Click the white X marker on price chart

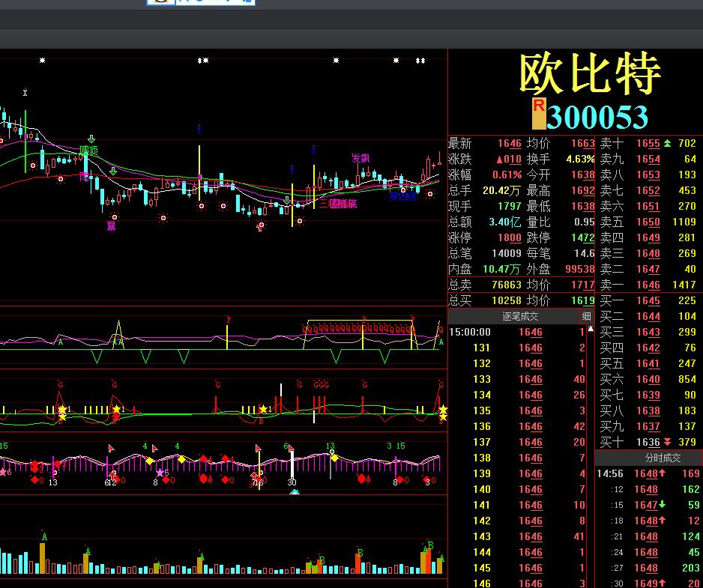[25, 93]
